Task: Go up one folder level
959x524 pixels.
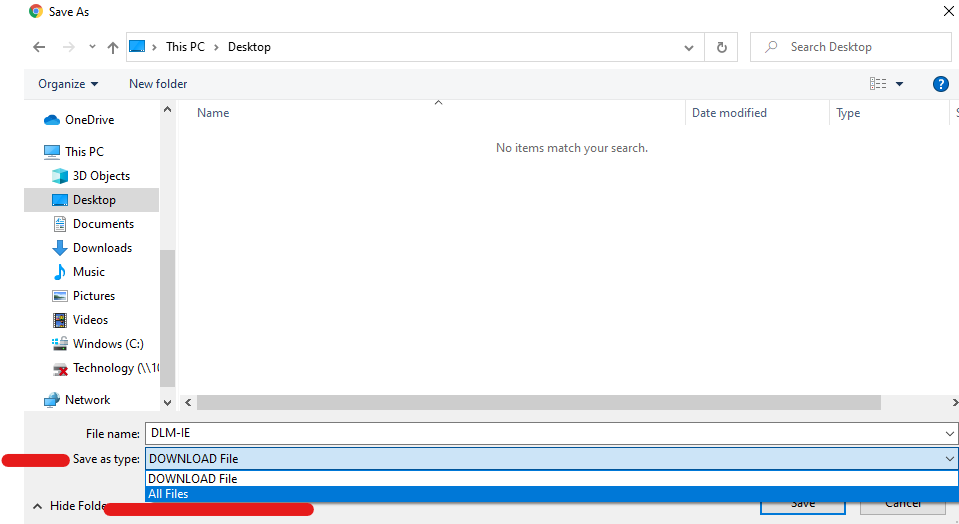Action: pos(113,47)
